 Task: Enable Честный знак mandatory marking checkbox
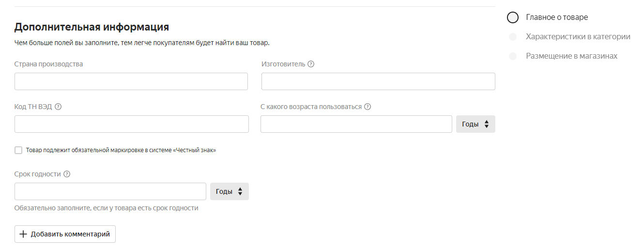(x=18, y=150)
